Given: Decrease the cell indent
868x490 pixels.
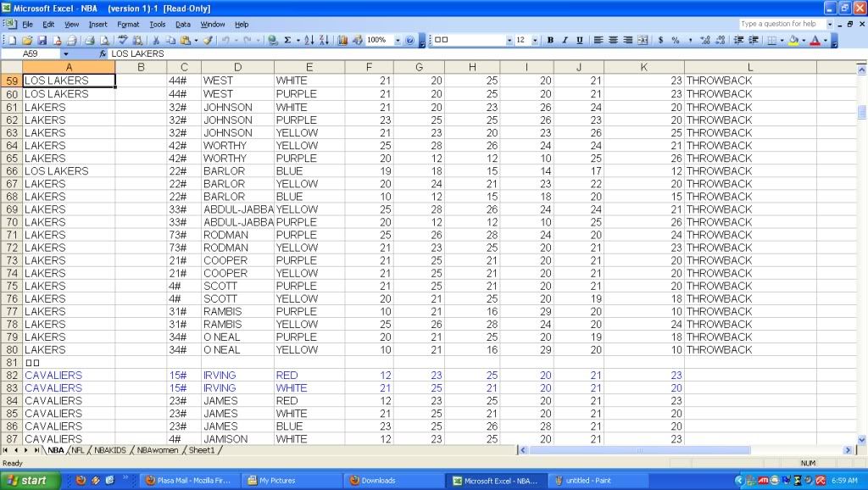Looking at the screenshot, I should coord(738,40).
